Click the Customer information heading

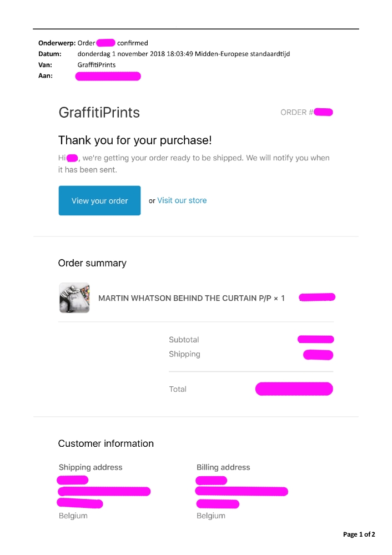pyautogui.click(x=105, y=443)
